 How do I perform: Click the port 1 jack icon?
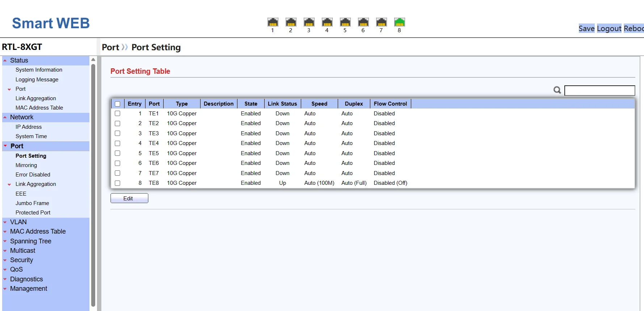click(x=273, y=22)
